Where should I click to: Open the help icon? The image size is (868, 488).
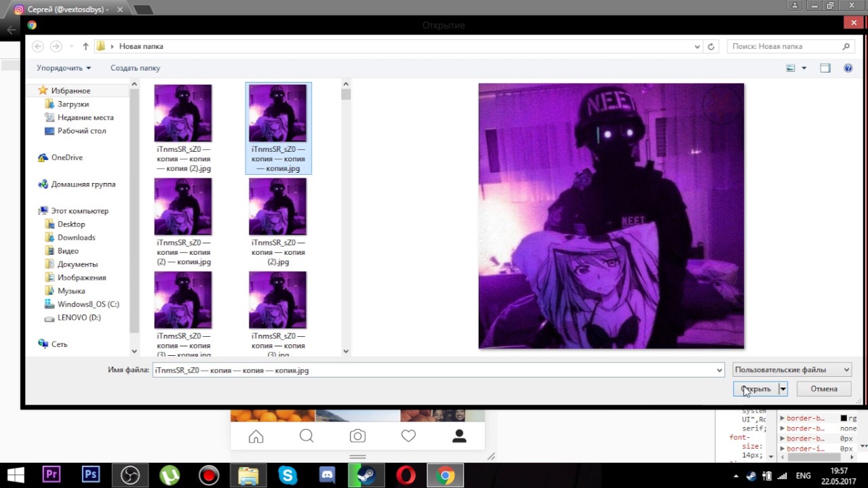[848, 68]
